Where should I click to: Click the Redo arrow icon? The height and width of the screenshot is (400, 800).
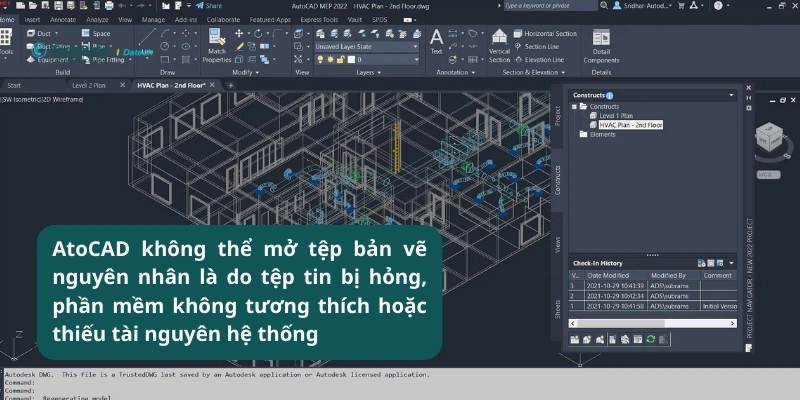(x=140, y=6)
